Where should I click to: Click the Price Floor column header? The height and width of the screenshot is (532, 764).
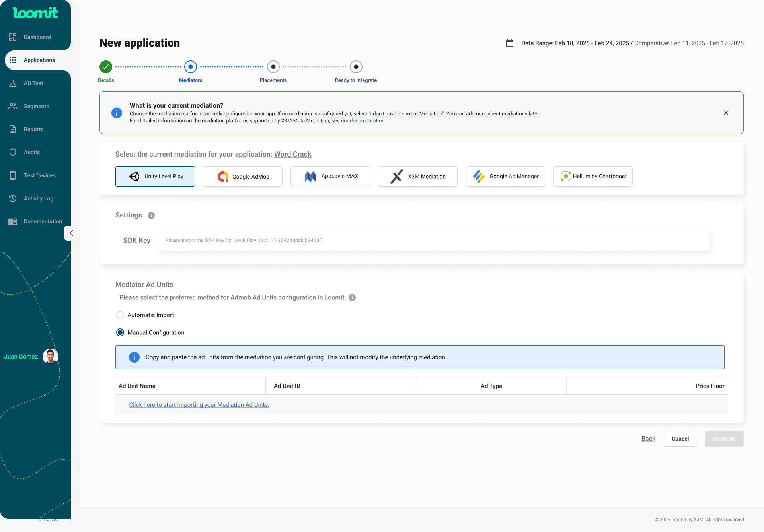[x=710, y=386]
